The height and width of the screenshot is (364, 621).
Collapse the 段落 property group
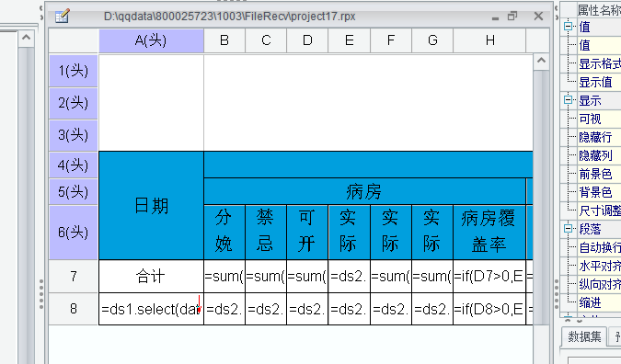click(568, 229)
